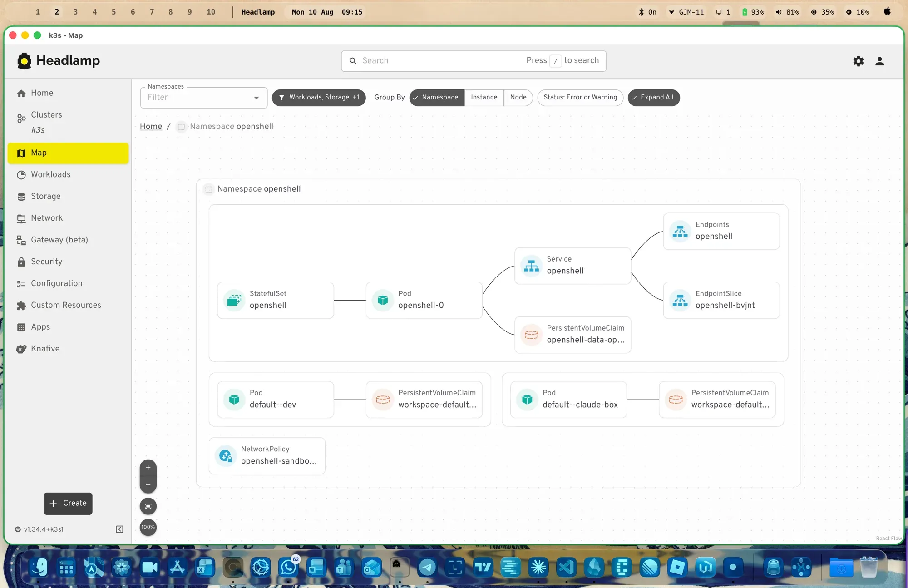Click the Kubernetes version v1.34.4+k3s1 label
908x588 pixels.
click(x=44, y=529)
